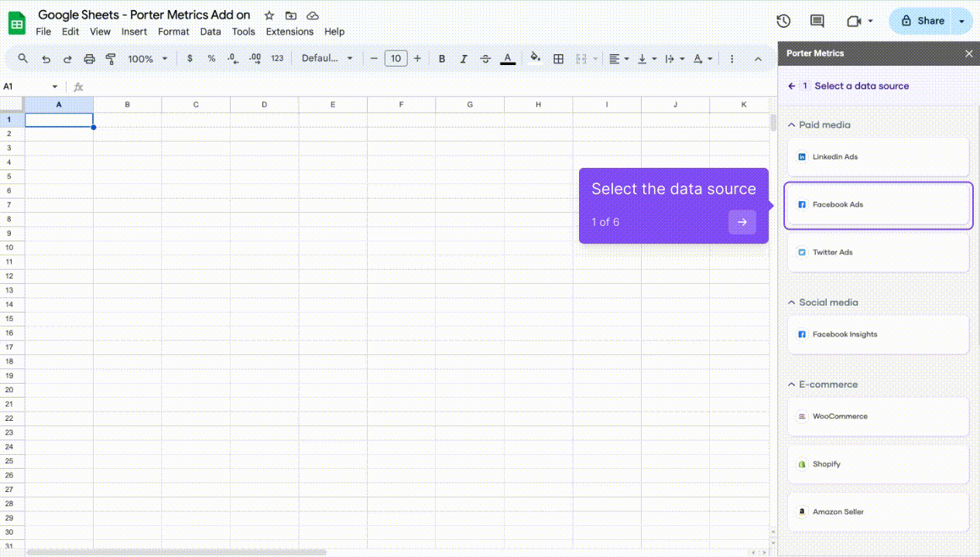The image size is (980, 557).
Task: Open the Share options dropdown arrow
Action: click(961, 21)
